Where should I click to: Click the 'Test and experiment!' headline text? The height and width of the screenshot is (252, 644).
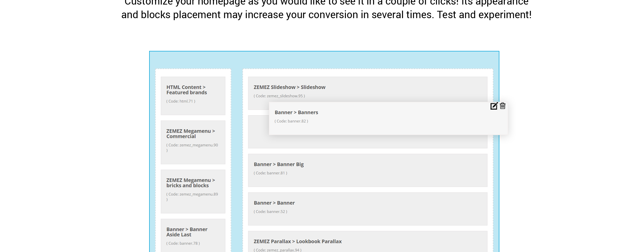[x=484, y=15]
